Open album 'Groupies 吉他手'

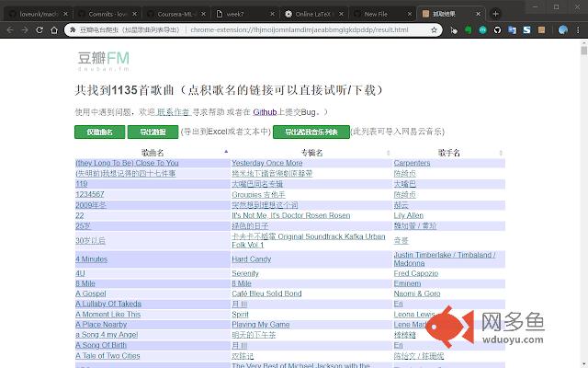coord(258,194)
